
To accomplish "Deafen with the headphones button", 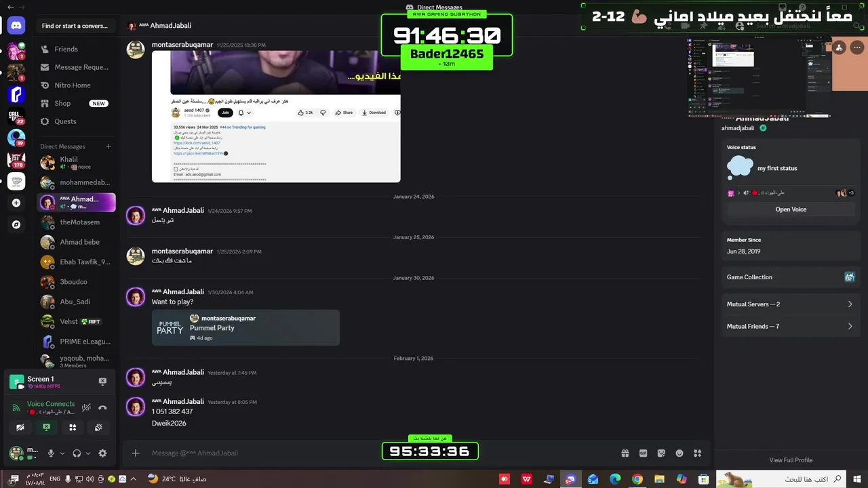I will (x=77, y=453).
